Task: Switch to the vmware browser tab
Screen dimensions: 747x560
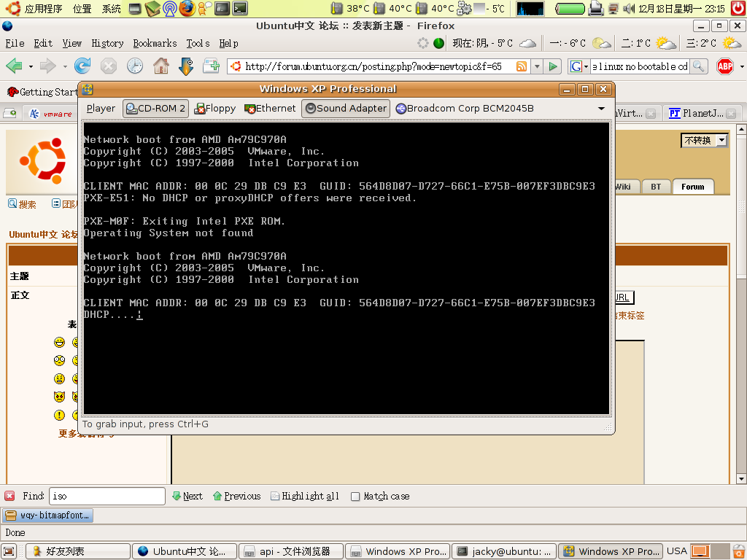Action: [x=51, y=113]
